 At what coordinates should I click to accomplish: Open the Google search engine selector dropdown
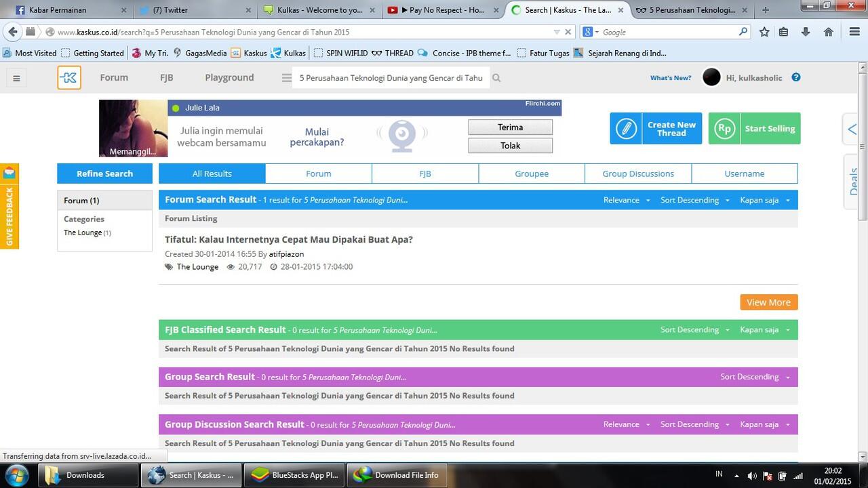pyautogui.click(x=591, y=32)
